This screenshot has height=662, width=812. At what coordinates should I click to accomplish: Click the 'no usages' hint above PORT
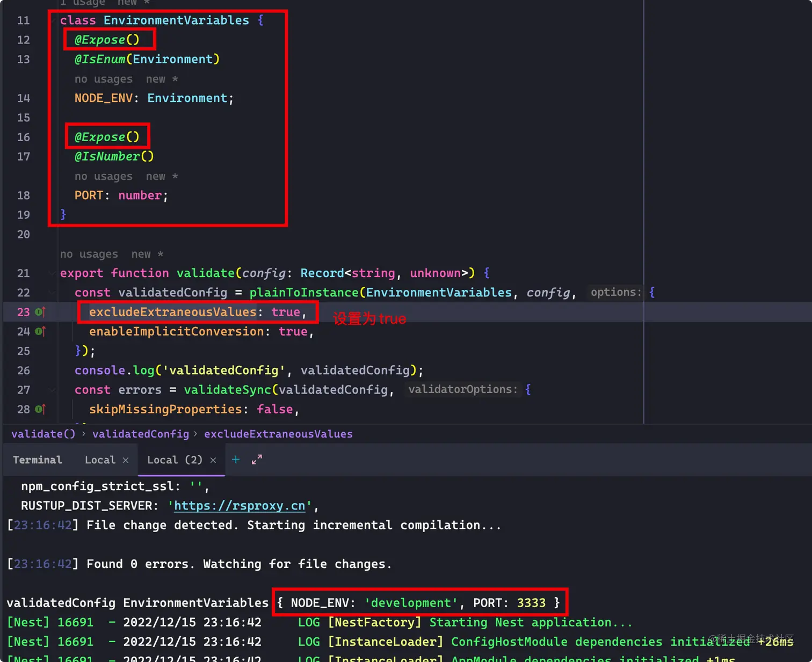click(x=104, y=176)
